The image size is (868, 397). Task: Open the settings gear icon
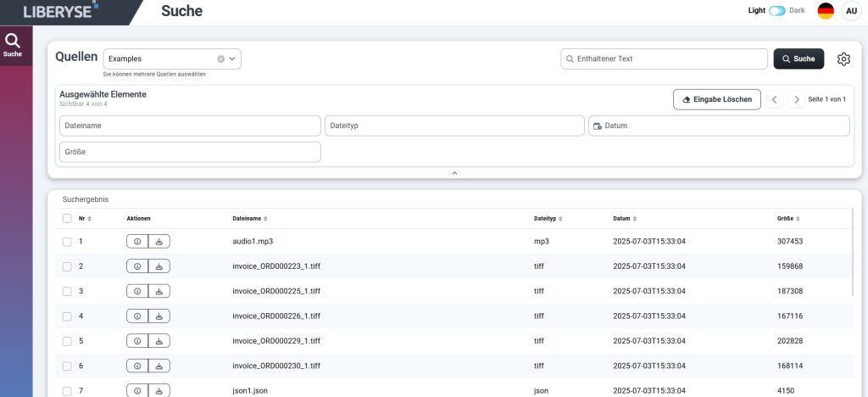click(x=843, y=59)
